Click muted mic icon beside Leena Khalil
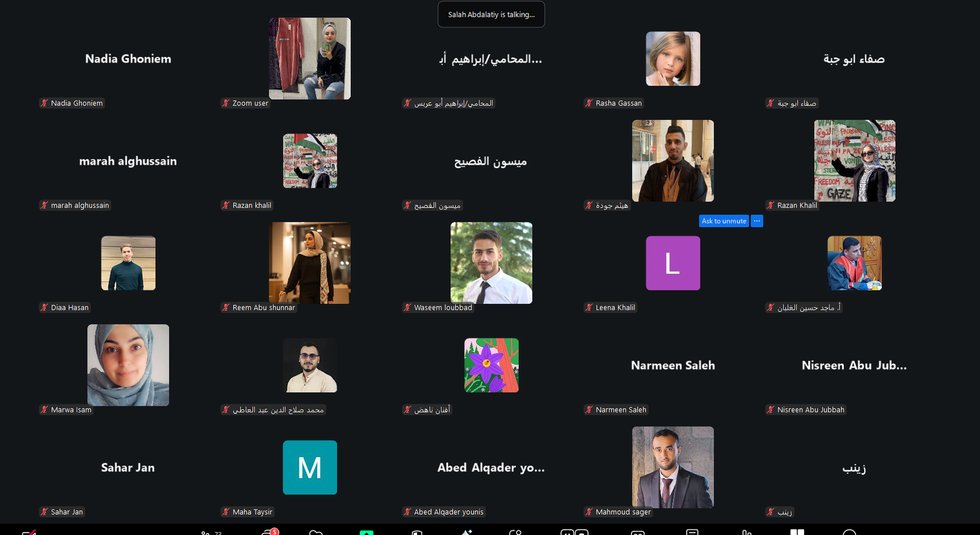Viewport: 980px width, 535px height. pyautogui.click(x=589, y=308)
